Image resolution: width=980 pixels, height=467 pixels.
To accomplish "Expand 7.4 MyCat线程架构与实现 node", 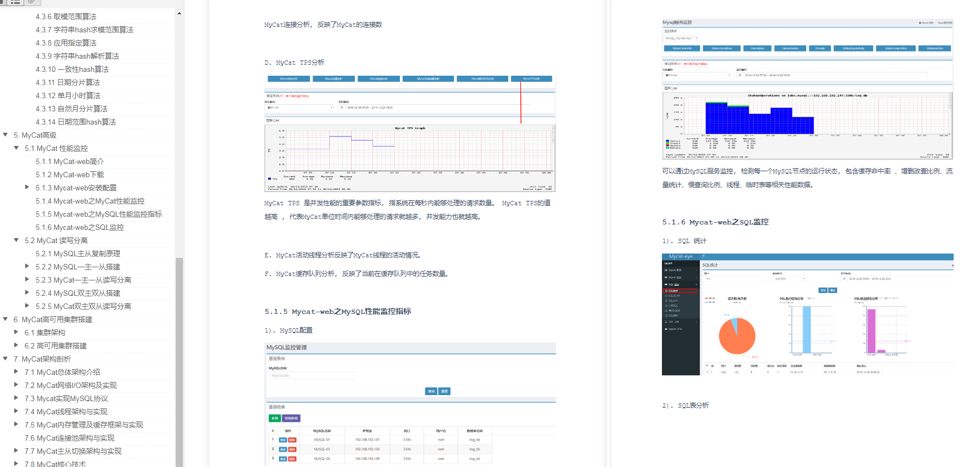I will (x=16, y=411).
